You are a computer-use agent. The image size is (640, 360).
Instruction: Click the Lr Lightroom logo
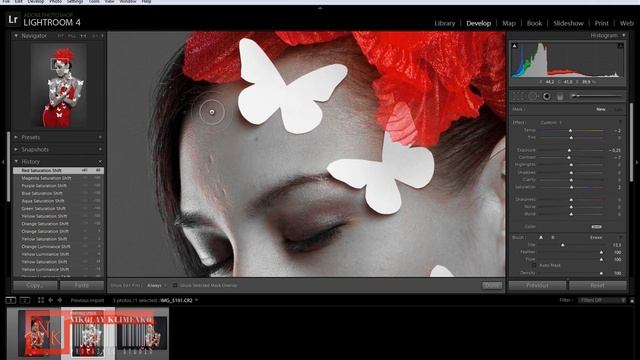(x=13, y=19)
